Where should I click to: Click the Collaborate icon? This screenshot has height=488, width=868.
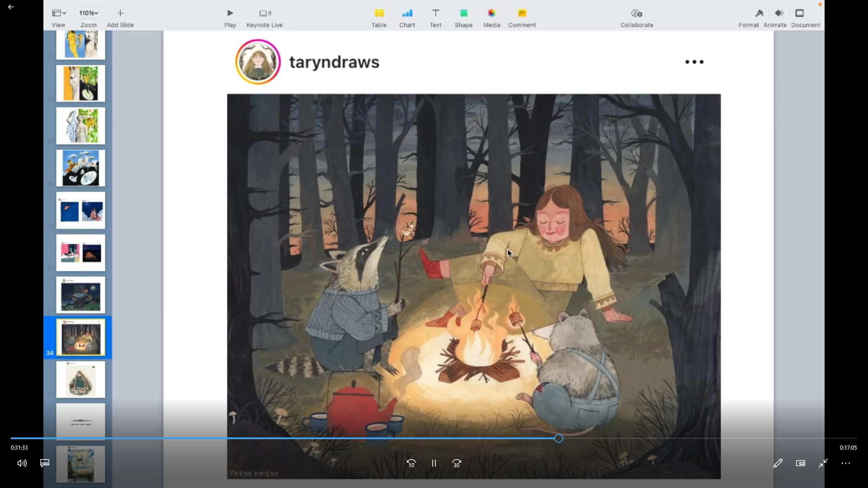click(637, 14)
